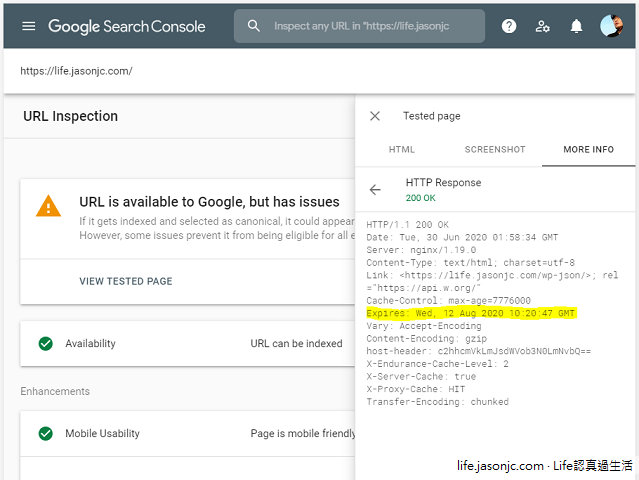
Task: Switch to the HTML tab
Action: [401, 150]
